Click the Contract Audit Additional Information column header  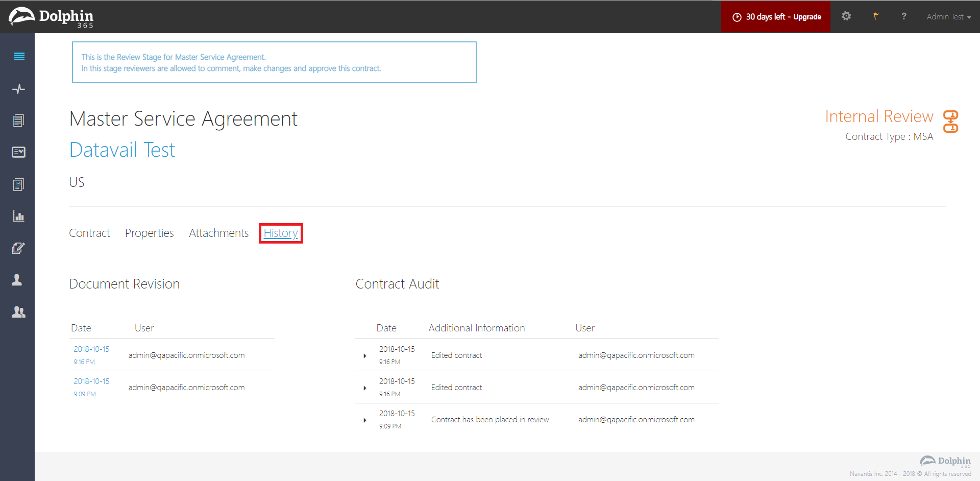coord(477,328)
